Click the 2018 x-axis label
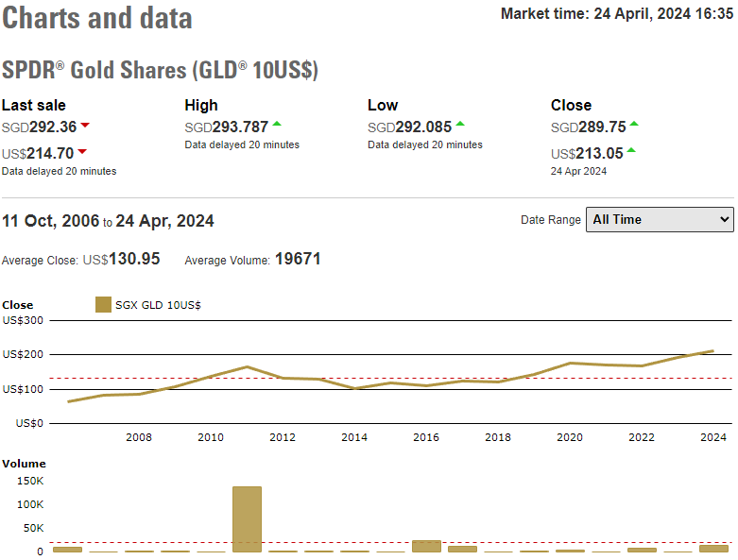The width and height of the screenshot is (738, 560). [498, 437]
